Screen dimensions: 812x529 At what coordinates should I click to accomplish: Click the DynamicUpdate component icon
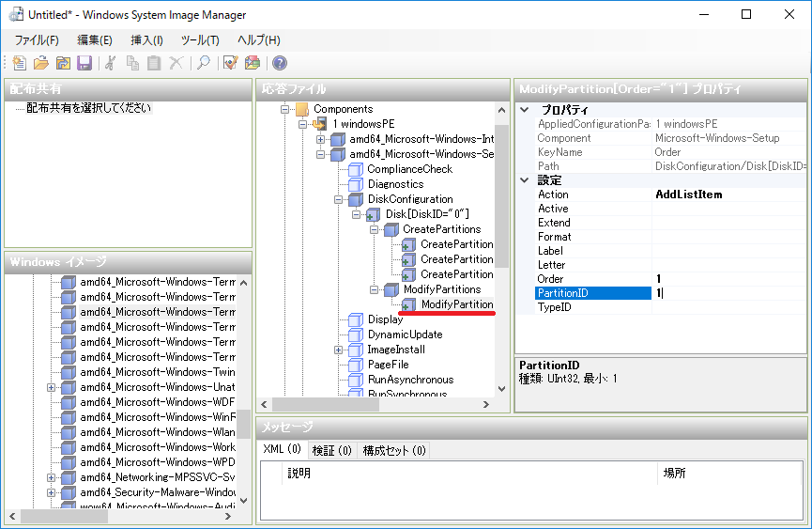(356, 335)
